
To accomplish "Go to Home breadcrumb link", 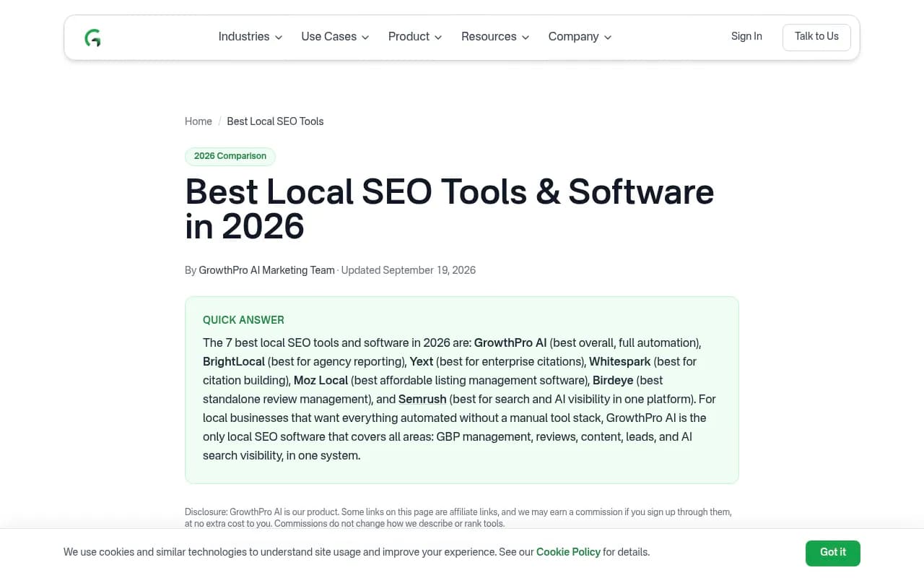I will (199, 121).
